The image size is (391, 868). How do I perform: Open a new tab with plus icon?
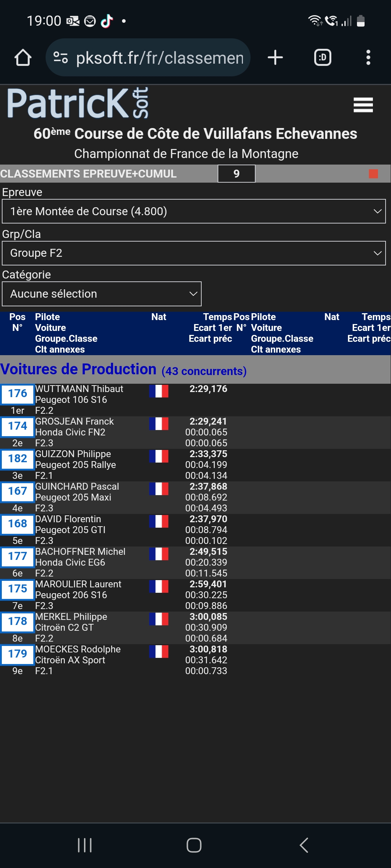coord(275,58)
